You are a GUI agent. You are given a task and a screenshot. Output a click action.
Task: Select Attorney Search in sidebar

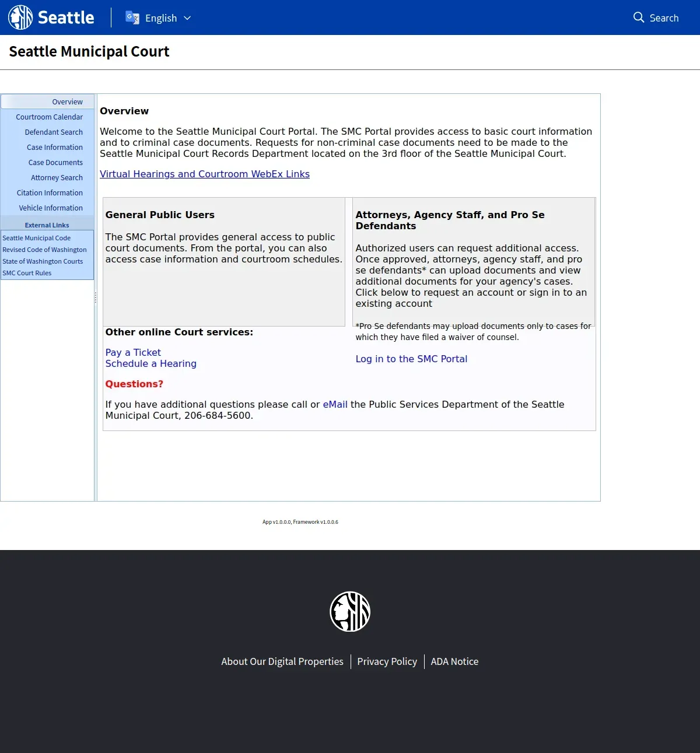[57, 177]
